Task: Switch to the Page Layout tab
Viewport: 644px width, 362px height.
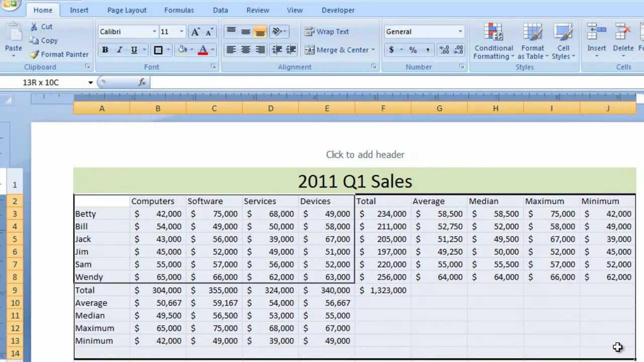Action: point(127,10)
